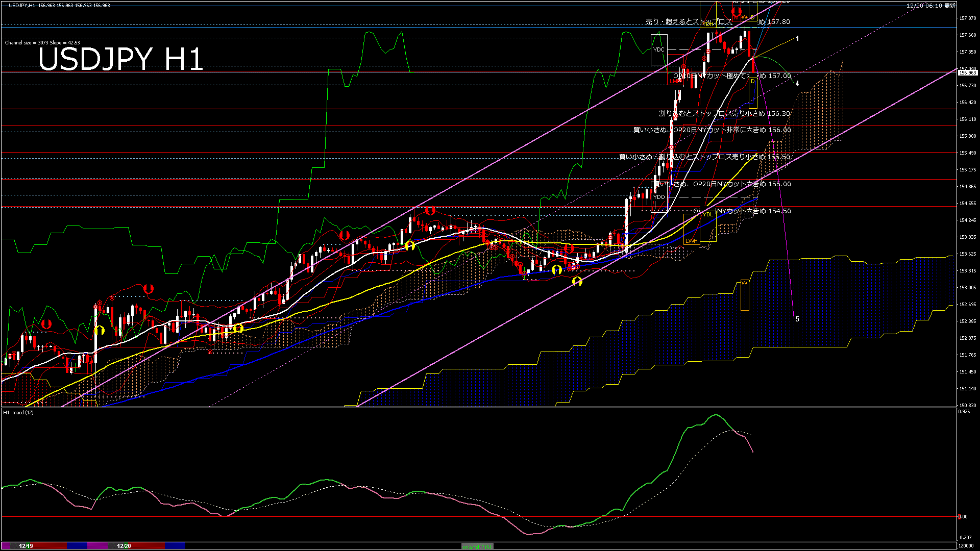The width and height of the screenshot is (980, 551).
Task: Select the Channel size Slope label
Action: (42, 43)
